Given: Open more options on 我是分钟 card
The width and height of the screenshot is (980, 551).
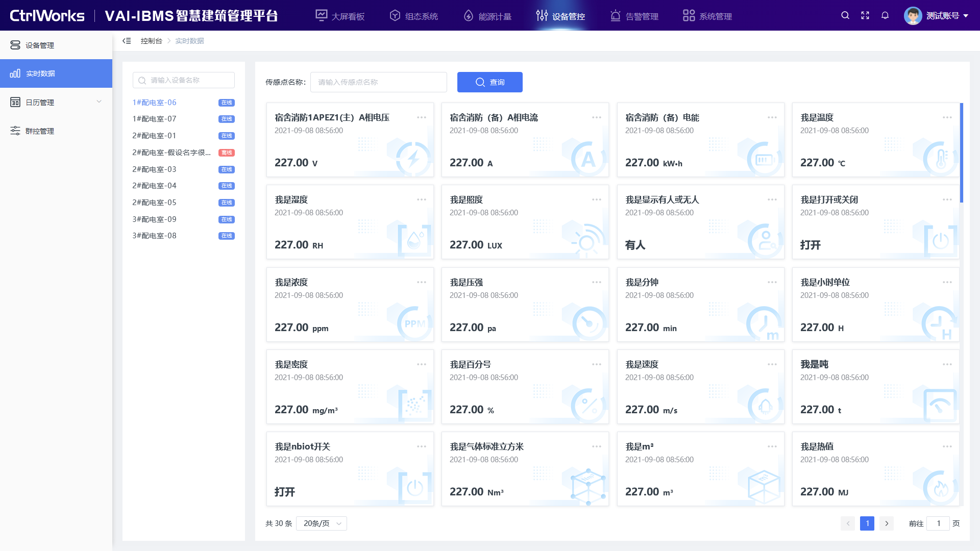Looking at the screenshot, I should click(772, 282).
